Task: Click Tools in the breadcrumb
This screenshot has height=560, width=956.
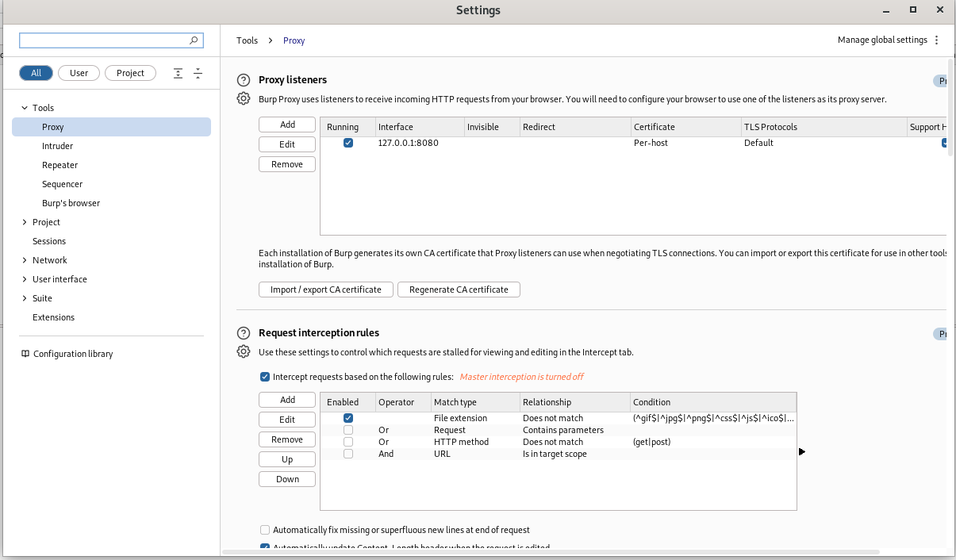Action: [247, 40]
